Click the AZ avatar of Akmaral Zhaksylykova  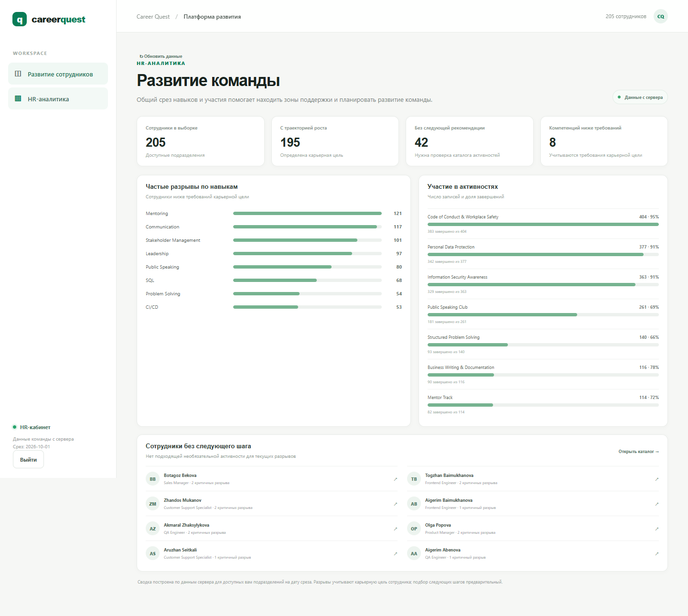click(x=152, y=529)
